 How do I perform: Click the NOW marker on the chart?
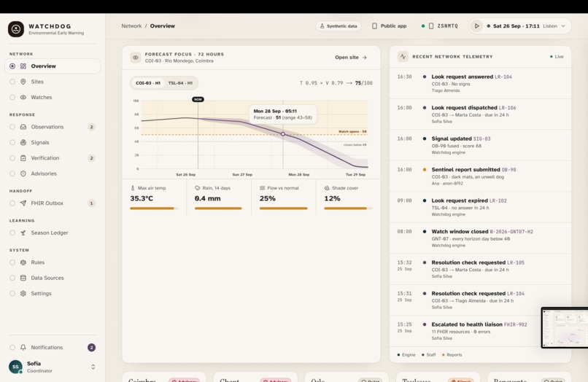coord(198,99)
